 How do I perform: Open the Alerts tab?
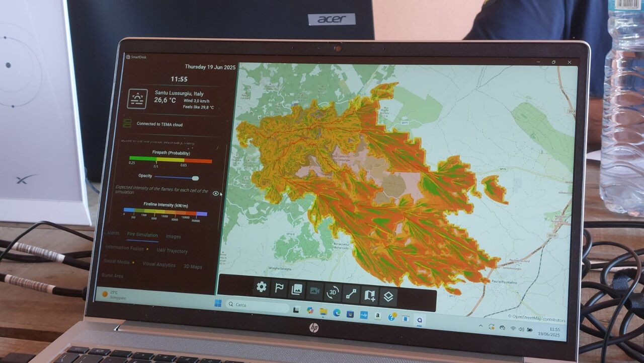(113, 233)
